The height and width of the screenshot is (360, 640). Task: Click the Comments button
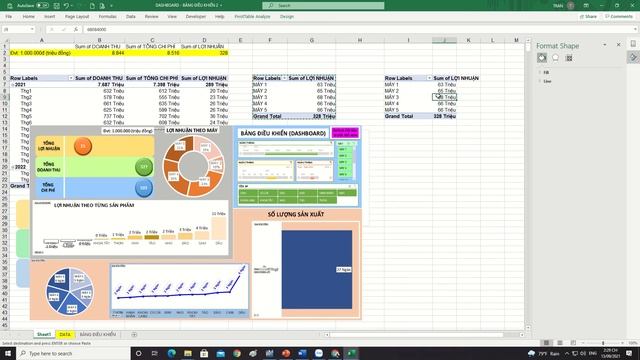(619, 17)
